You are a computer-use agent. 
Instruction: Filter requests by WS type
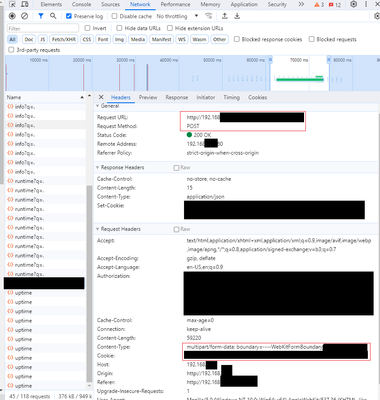182,39
